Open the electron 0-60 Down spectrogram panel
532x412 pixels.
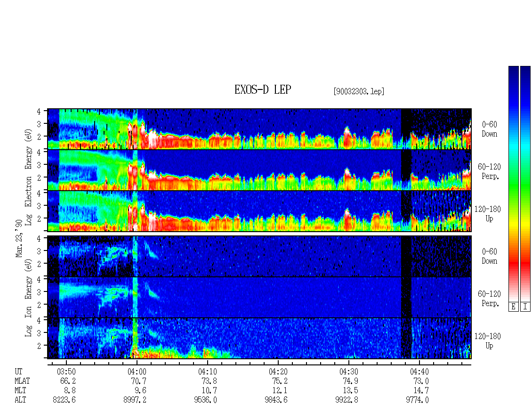(x=259, y=129)
